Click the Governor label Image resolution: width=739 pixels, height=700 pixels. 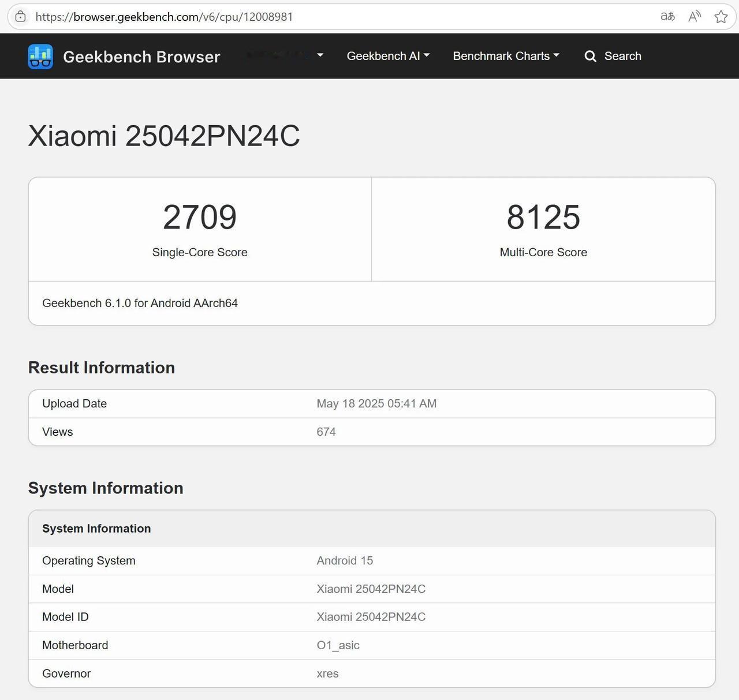pyautogui.click(x=66, y=673)
